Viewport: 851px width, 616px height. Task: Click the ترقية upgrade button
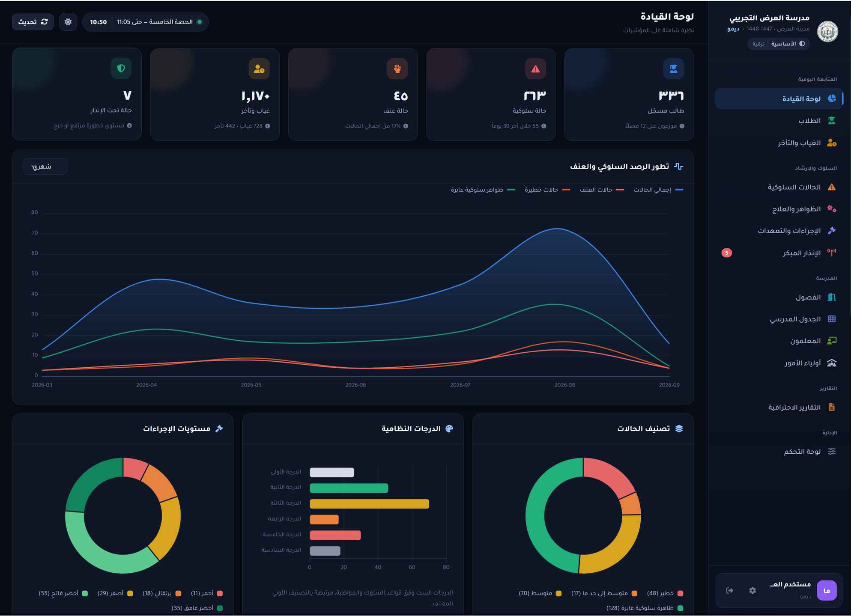[758, 44]
